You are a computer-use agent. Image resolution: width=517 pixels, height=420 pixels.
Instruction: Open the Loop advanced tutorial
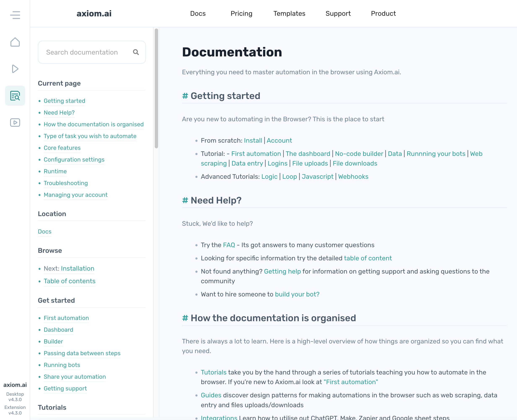(290, 177)
